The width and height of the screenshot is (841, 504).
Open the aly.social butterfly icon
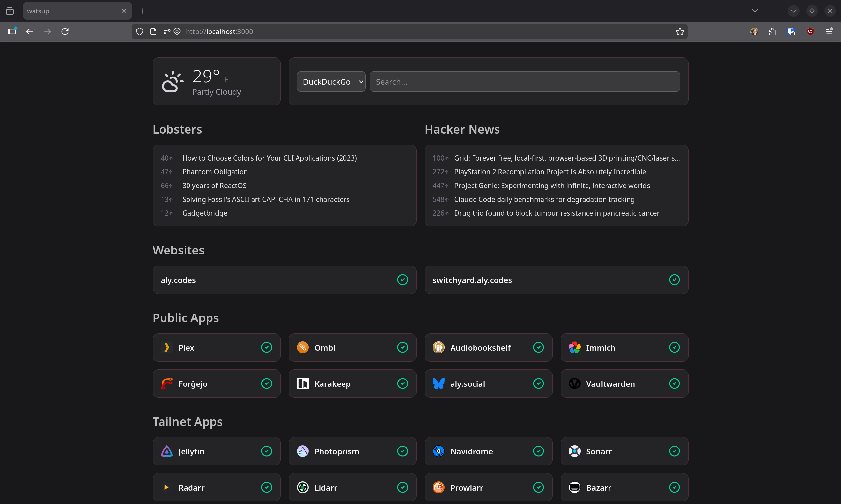[438, 383]
